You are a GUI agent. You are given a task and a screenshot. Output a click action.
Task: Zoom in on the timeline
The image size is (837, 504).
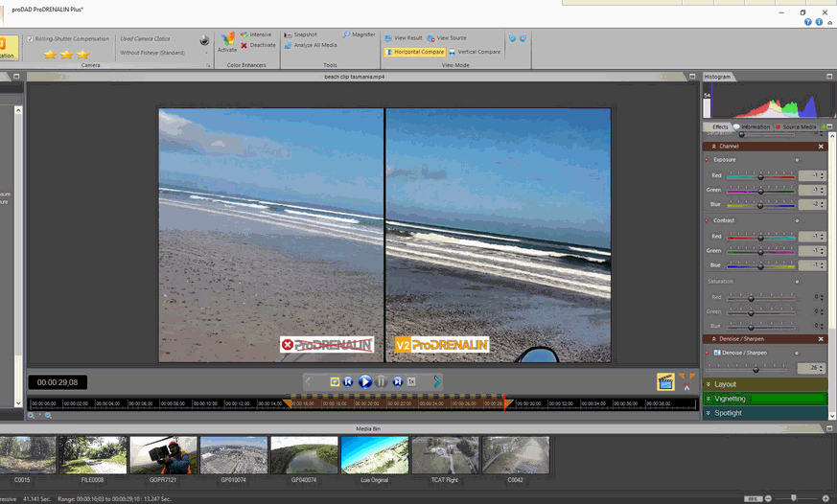(32, 416)
